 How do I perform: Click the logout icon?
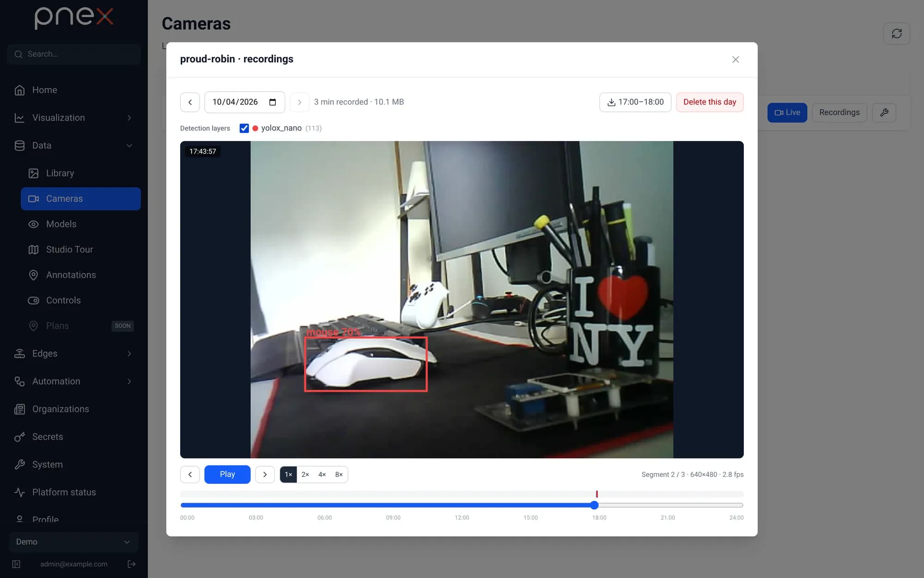(132, 564)
